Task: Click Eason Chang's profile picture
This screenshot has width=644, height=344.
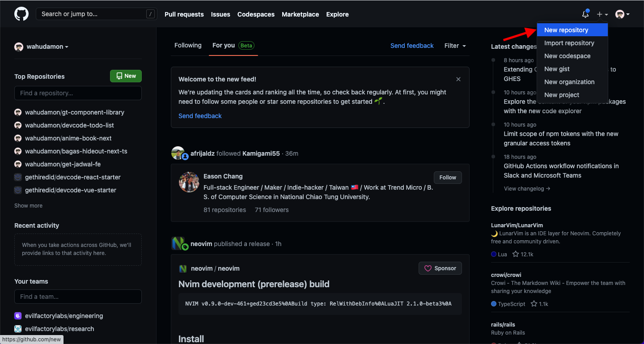Action: pos(189,182)
